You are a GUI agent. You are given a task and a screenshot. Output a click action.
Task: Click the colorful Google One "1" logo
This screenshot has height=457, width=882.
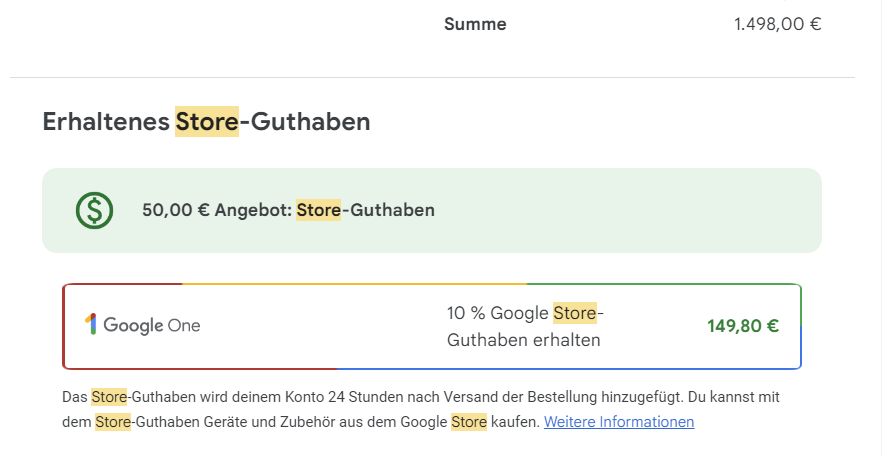91,325
